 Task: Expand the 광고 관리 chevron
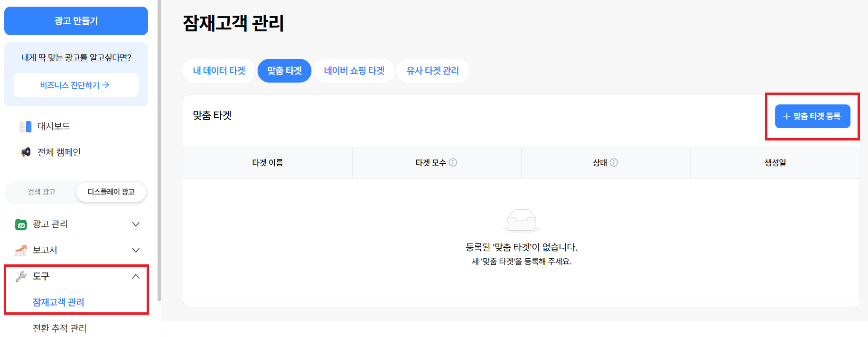click(136, 224)
